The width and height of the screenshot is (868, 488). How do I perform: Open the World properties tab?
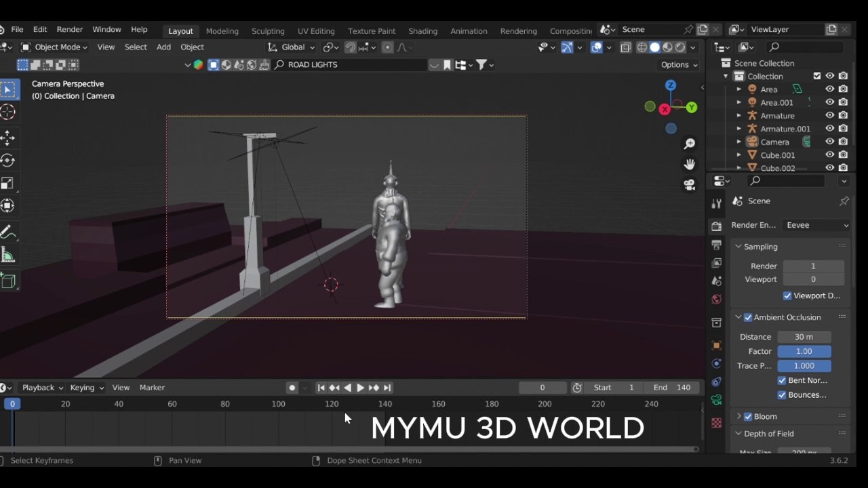tap(717, 299)
